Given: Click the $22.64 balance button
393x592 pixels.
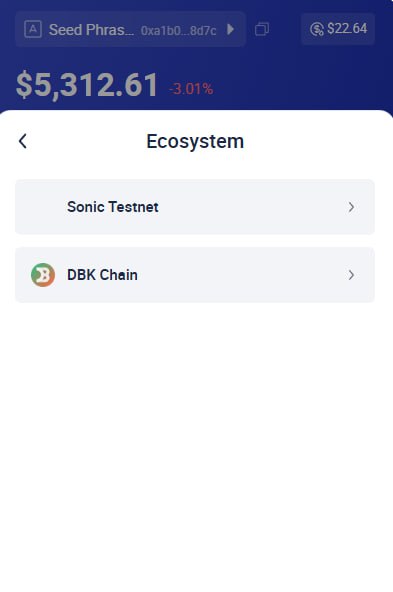Looking at the screenshot, I should (x=338, y=29).
